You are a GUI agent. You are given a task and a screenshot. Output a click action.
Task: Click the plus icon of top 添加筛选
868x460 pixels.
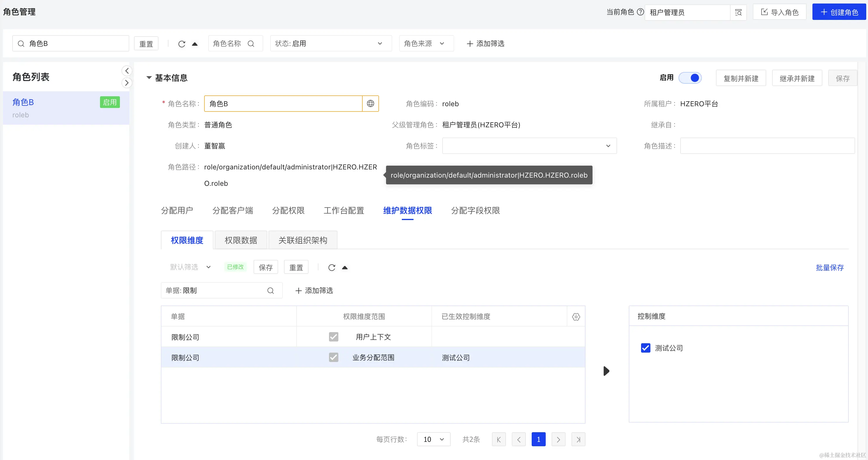coord(470,44)
